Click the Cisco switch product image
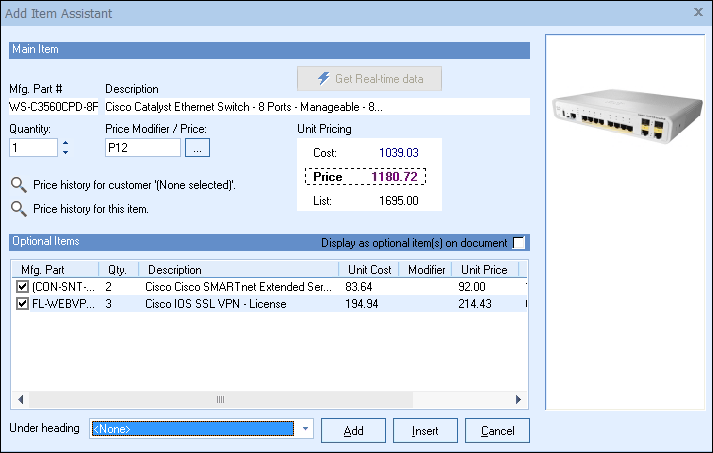713x453 pixels. 626,117
